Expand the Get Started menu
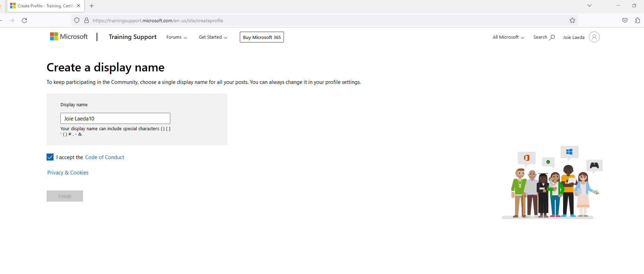 pyautogui.click(x=213, y=37)
